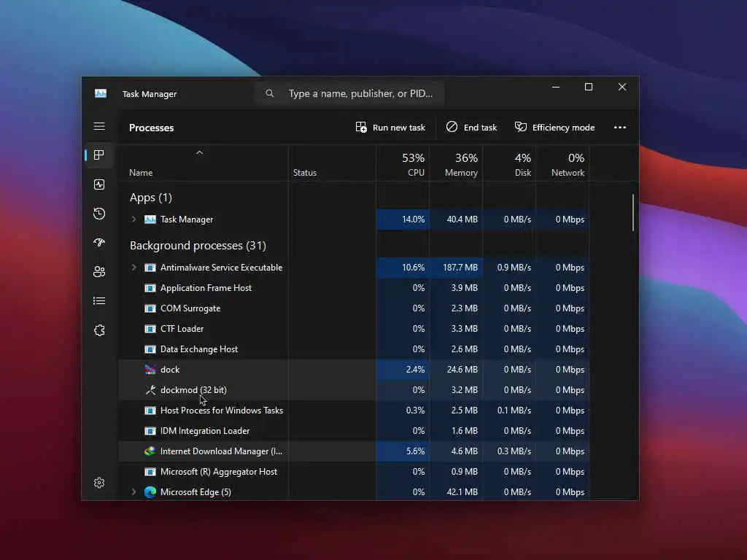Select Application Frame Host row
The image size is (747, 560).
(354, 288)
